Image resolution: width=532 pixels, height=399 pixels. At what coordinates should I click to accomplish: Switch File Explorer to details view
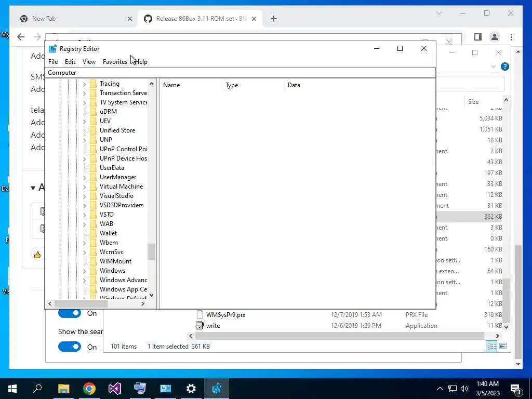[x=491, y=346]
